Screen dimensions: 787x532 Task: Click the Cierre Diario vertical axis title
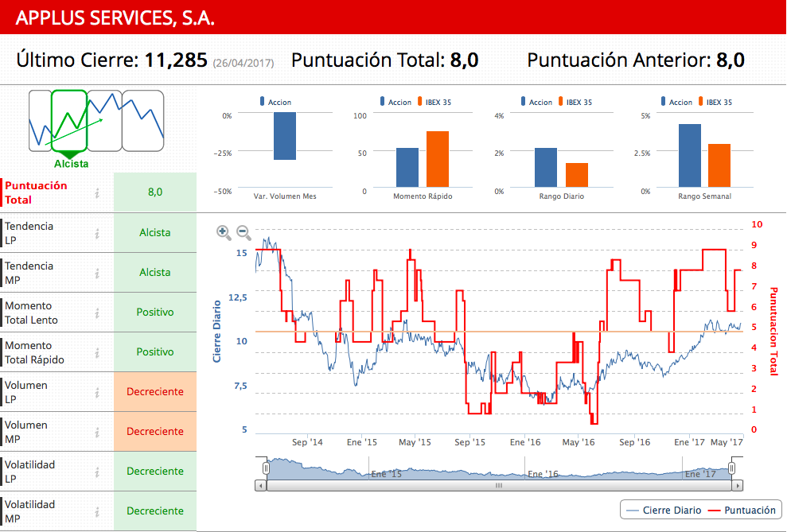pos(216,332)
